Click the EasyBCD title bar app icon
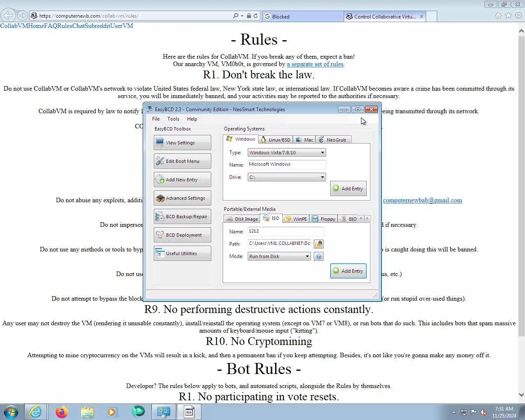 (150, 109)
